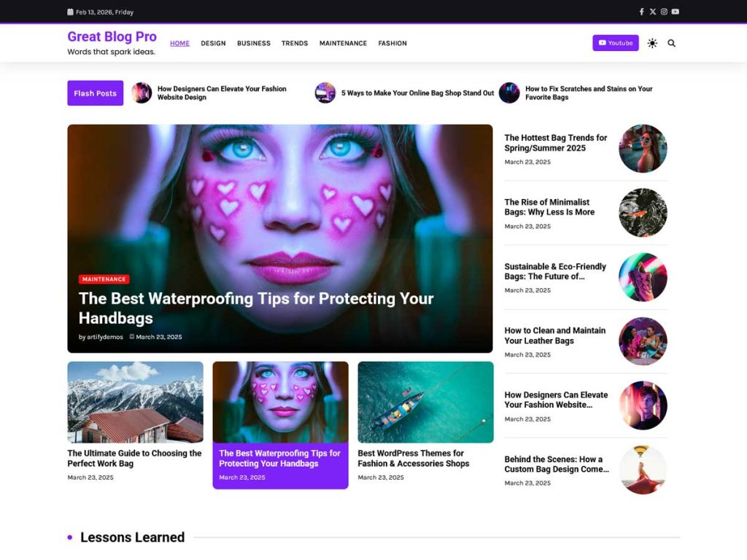
Task: Open the Fashion menu item
Action: [392, 43]
